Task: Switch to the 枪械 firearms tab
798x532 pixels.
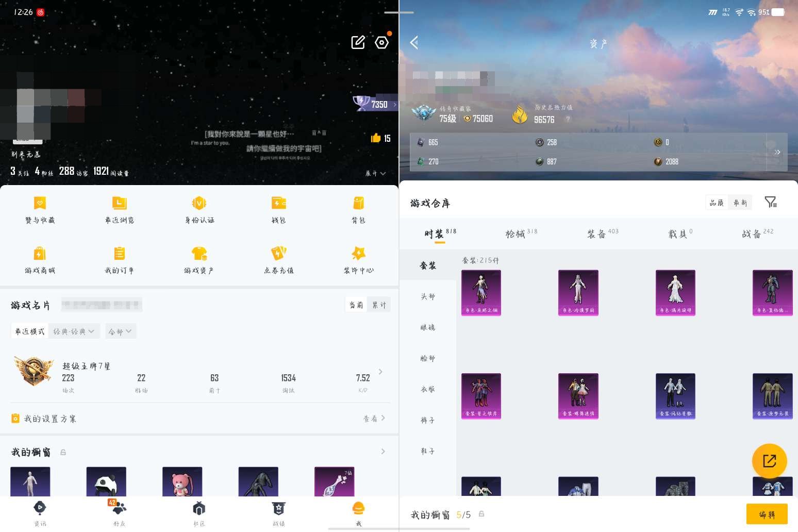Action: point(521,234)
